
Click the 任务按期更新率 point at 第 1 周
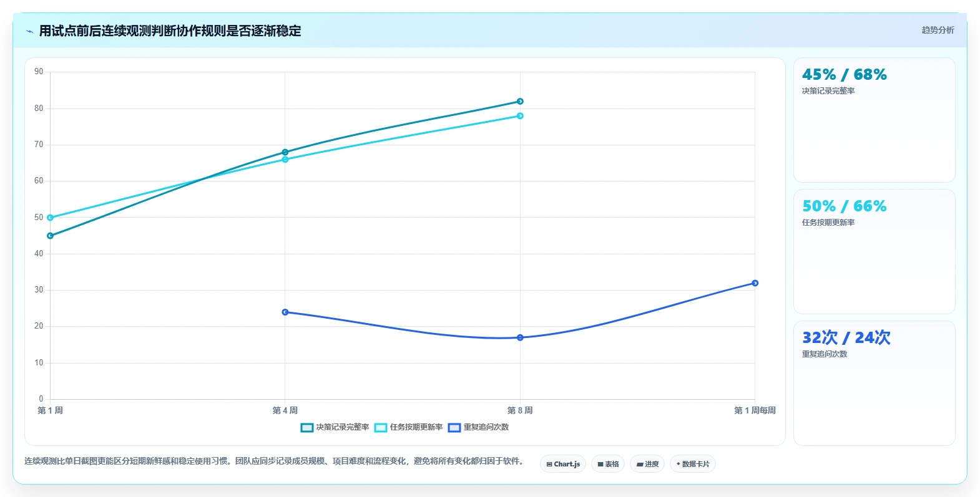(x=51, y=218)
